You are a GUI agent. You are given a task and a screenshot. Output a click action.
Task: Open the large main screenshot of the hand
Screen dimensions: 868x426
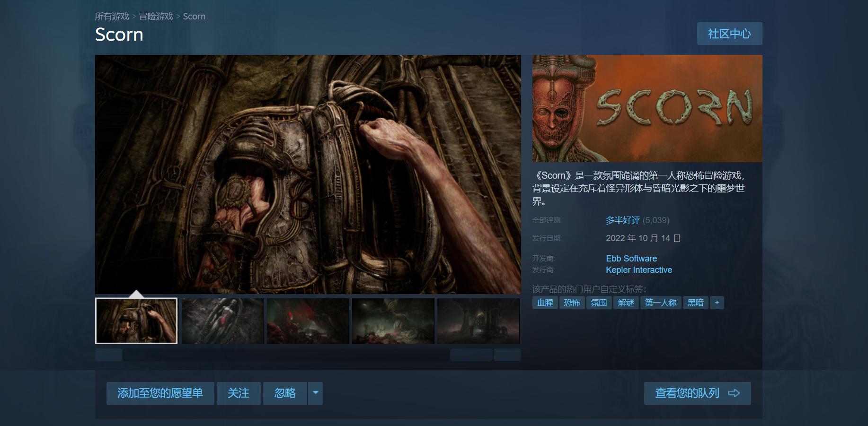pyautogui.click(x=308, y=174)
